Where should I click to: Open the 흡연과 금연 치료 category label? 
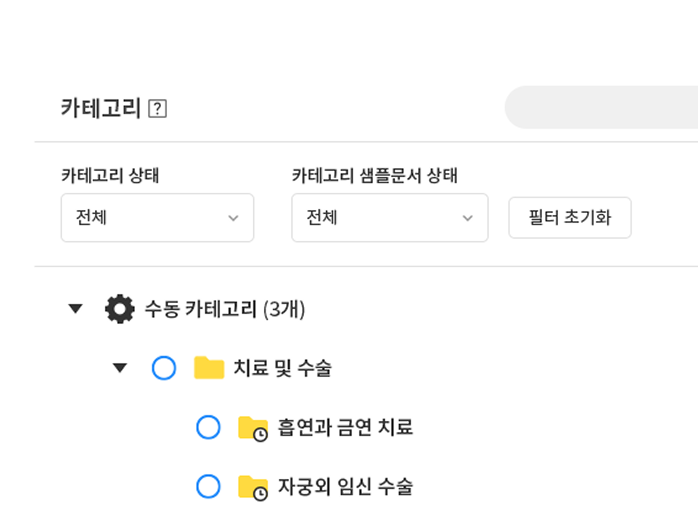(345, 427)
